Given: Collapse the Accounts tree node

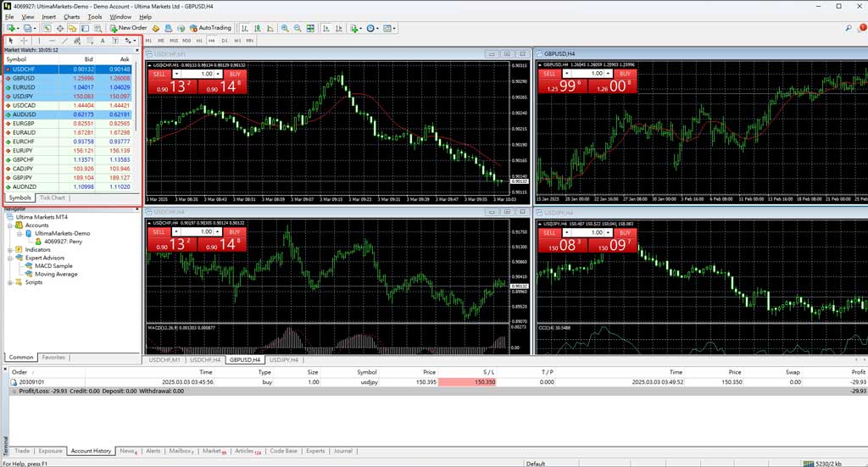Looking at the screenshot, I should point(9,225).
